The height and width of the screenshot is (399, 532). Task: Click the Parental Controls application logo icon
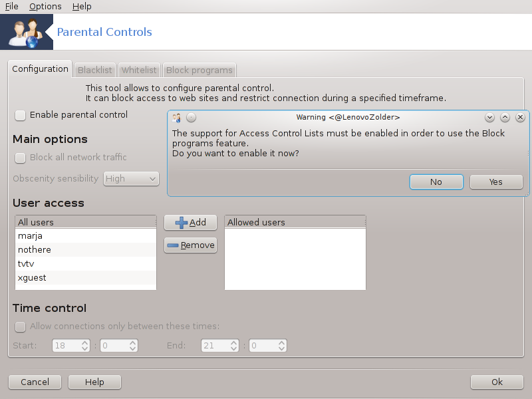pos(27,32)
